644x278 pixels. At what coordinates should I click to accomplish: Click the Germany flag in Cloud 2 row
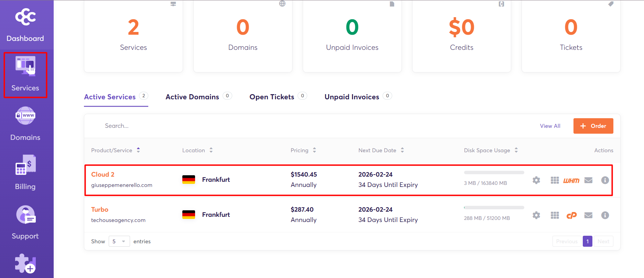coord(189,179)
